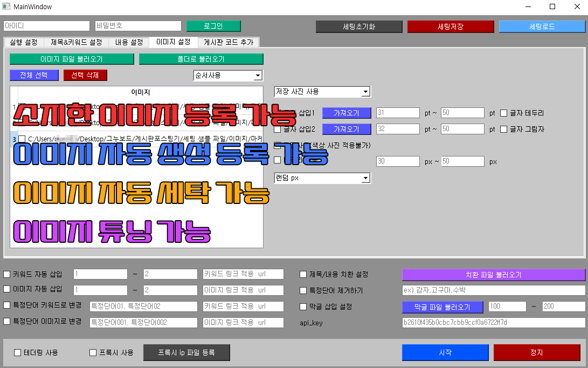The width and height of the screenshot is (588, 368).
Task: Select the 게시판 코드 추가 tab
Action: click(x=229, y=42)
